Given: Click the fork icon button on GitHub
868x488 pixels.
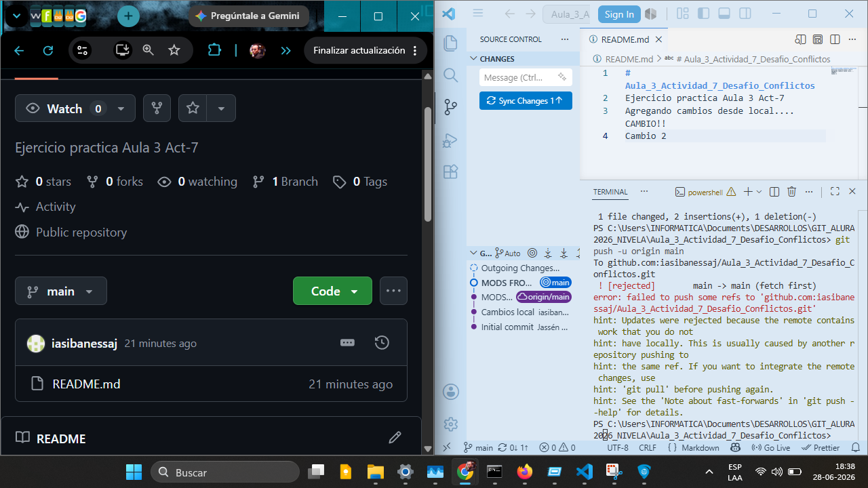Looking at the screenshot, I should (x=157, y=108).
